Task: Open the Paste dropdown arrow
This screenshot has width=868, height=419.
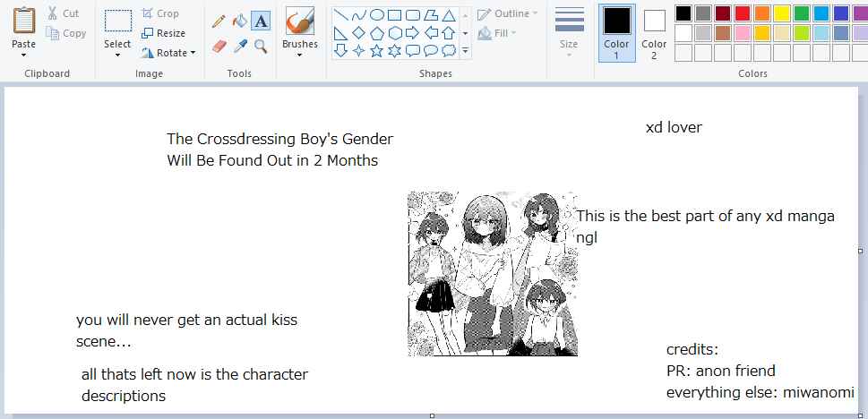Action: click(24, 55)
